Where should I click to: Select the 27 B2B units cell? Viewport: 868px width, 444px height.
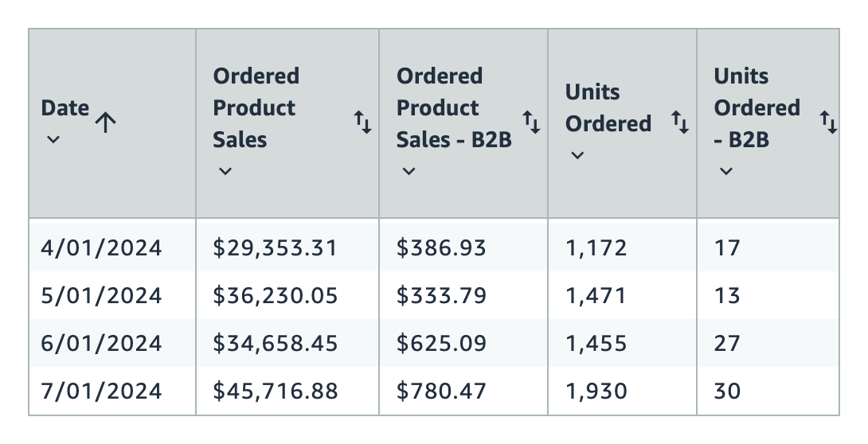point(728,344)
